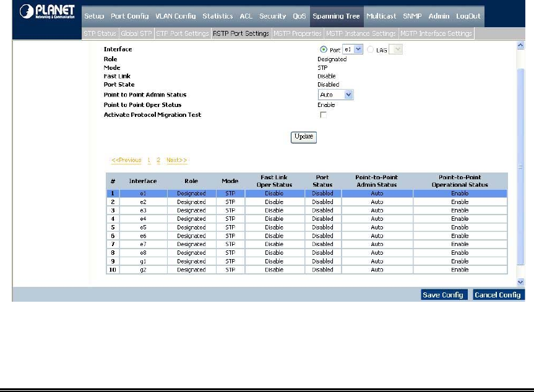Click the Cancel Config button

click(497, 295)
